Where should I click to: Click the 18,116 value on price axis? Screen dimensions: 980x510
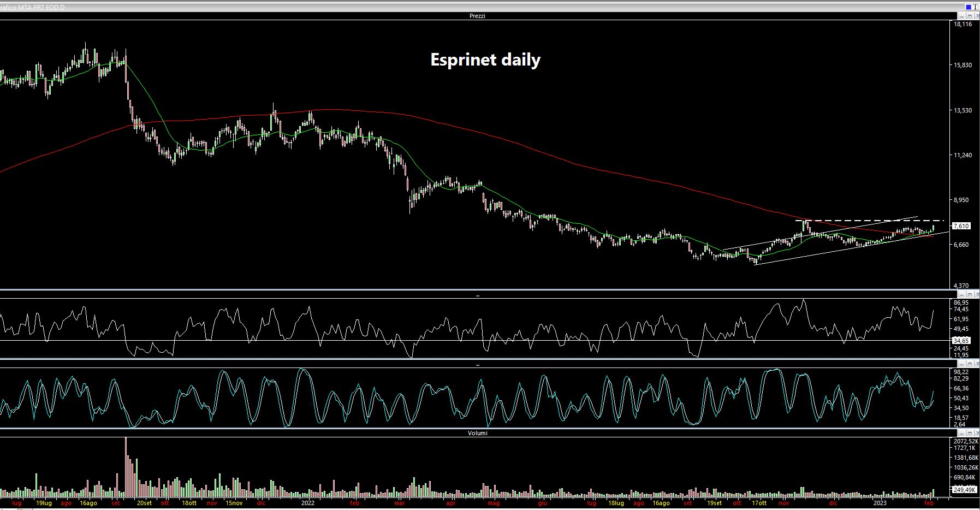pyautogui.click(x=963, y=24)
